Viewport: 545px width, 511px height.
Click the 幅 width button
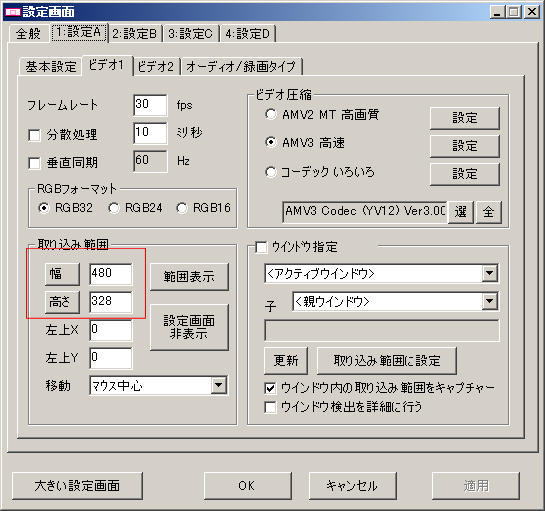click(x=62, y=274)
